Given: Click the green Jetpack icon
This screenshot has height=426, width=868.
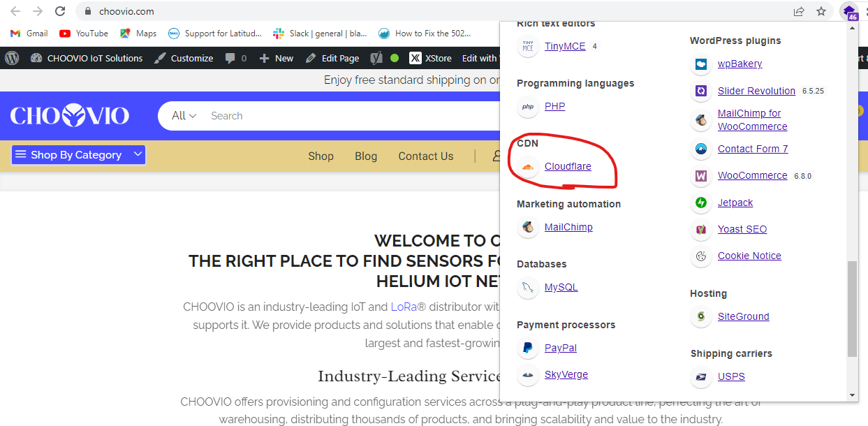Looking at the screenshot, I should pos(701,203).
